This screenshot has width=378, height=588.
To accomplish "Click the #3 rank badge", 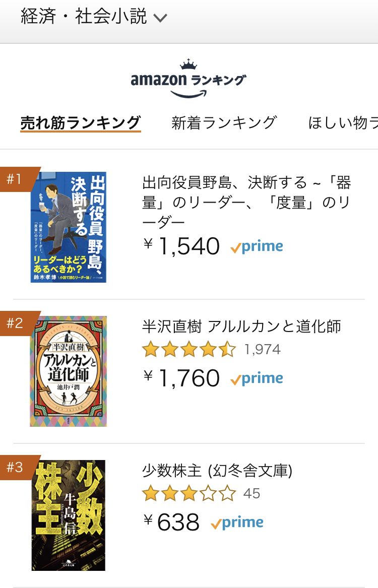I will (x=19, y=467).
